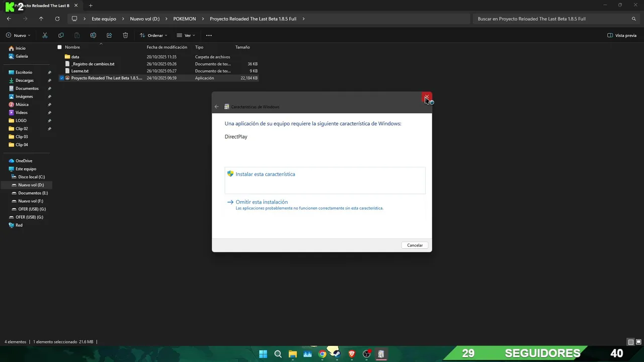Open the Nuevo dropdown menu
This screenshot has height=362, width=644.
tap(18, 35)
